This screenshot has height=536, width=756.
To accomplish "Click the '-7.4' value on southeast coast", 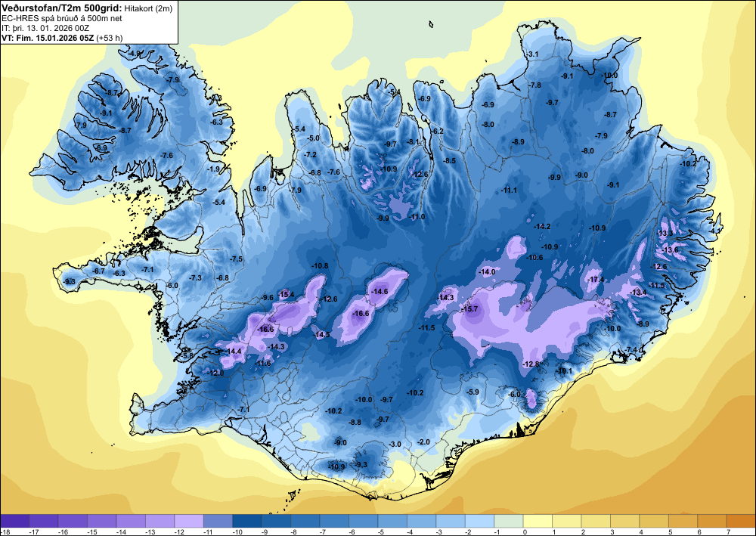I will point(631,349).
